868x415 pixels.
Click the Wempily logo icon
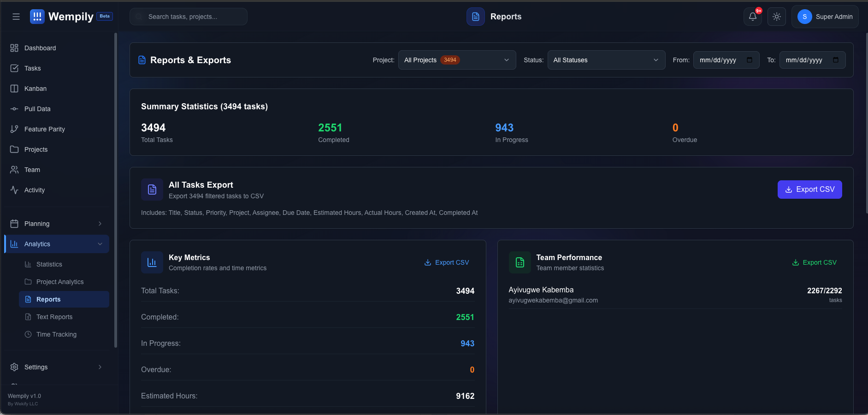[x=37, y=17]
